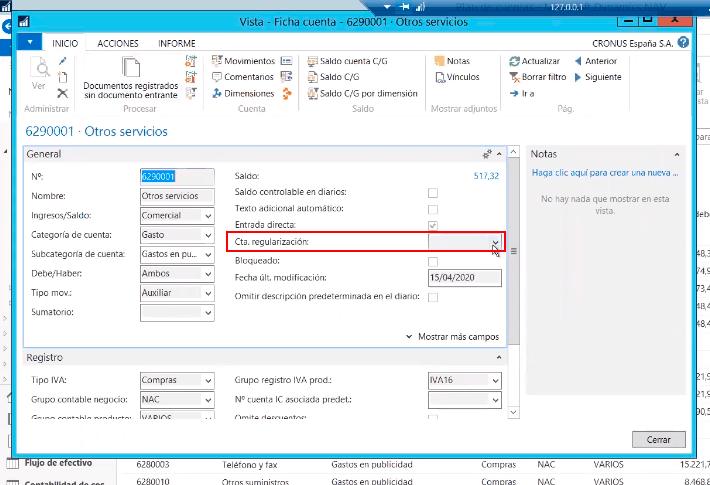
Task: Click the Nombre input field
Action: point(177,196)
